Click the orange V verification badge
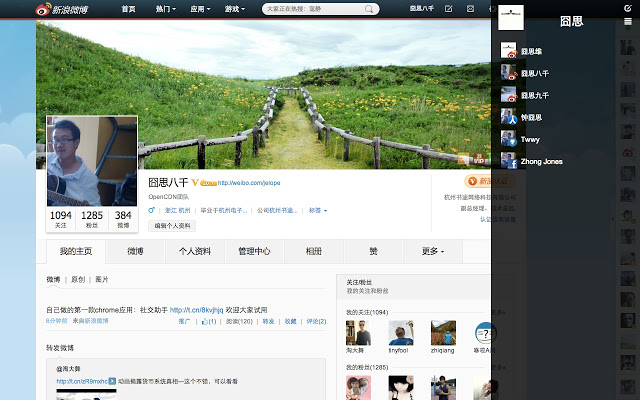 coord(195,182)
